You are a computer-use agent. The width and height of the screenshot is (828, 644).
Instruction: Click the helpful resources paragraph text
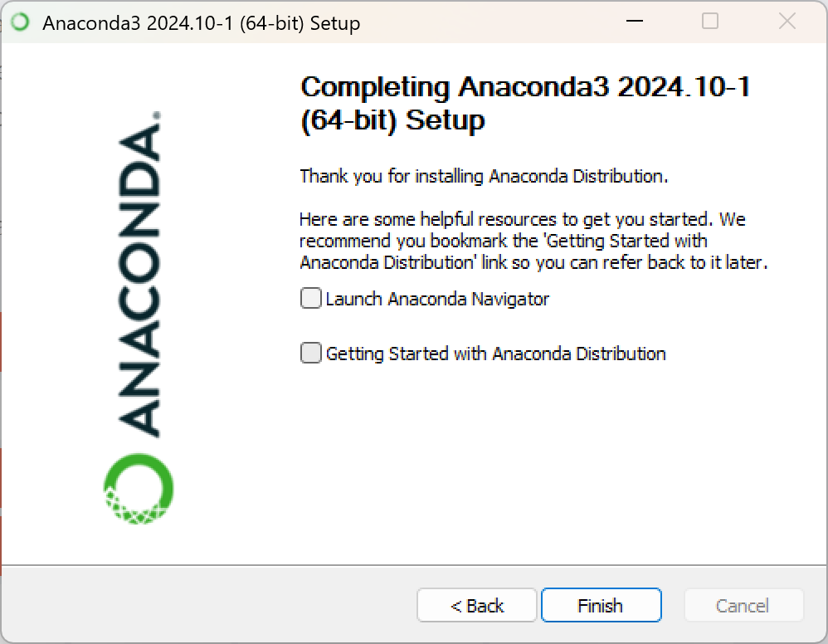[x=533, y=241]
